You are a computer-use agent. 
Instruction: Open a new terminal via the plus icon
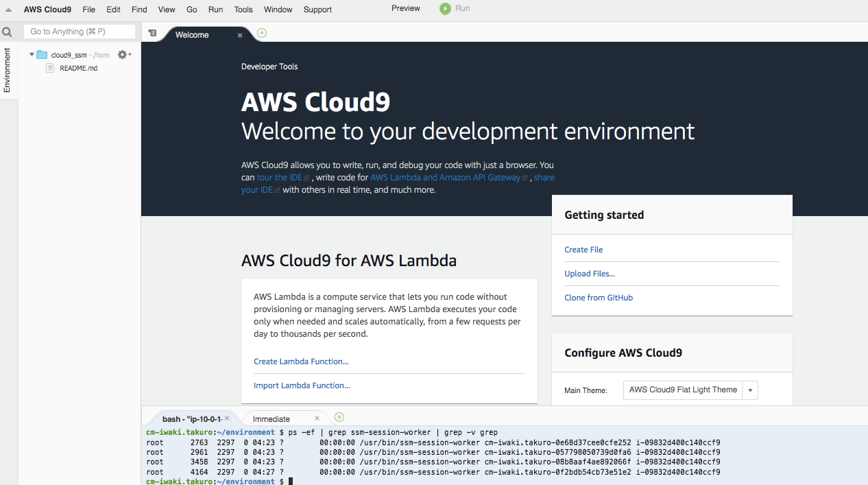pyautogui.click(x=339, y=417)
